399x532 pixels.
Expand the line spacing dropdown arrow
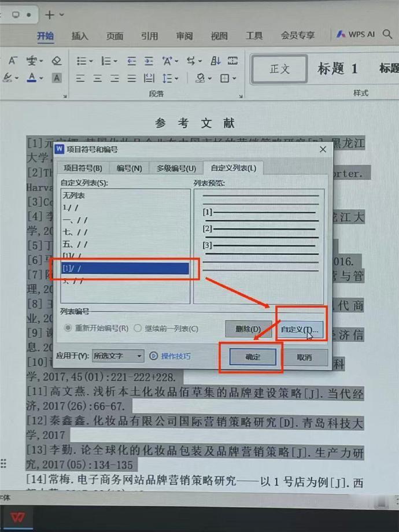pos(177,79)
